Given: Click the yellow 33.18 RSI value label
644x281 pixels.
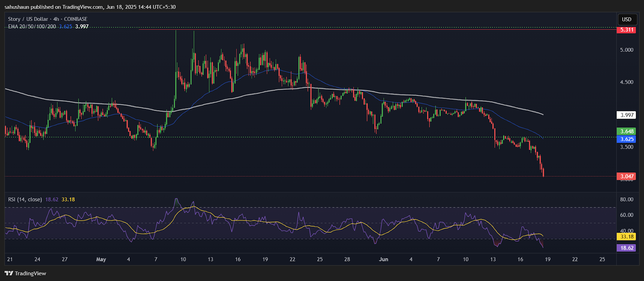Looking at the screenshot, I should 627,237.
